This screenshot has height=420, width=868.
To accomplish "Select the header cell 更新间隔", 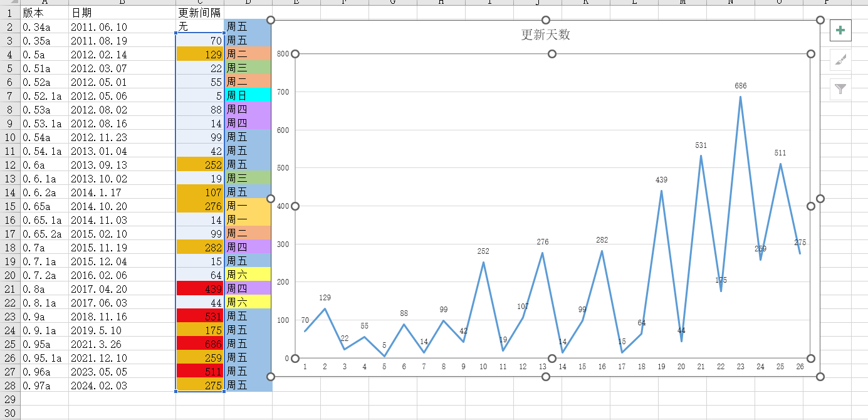I will [x=199, y=13].
